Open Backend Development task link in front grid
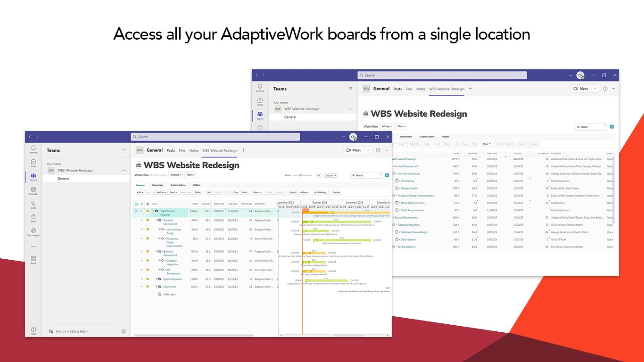Image resolution: width=644 pixels, height=362 pixels. pos(170,254)
